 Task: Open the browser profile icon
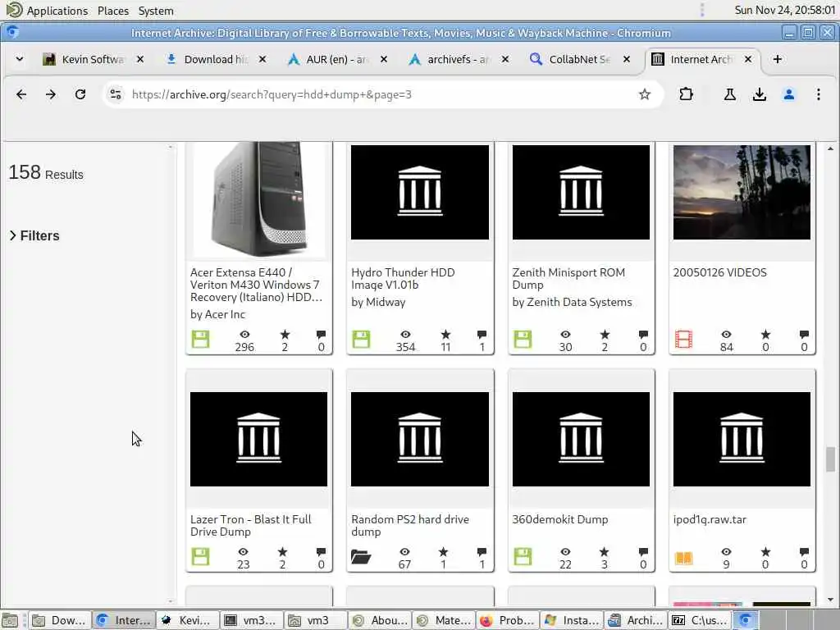[x=788, y=95]
